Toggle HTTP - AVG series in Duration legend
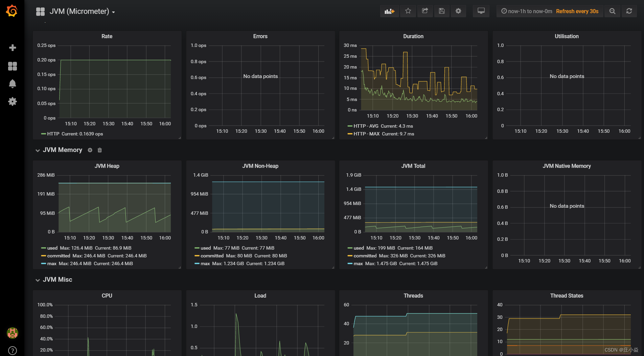 click(x=366, y=126)
